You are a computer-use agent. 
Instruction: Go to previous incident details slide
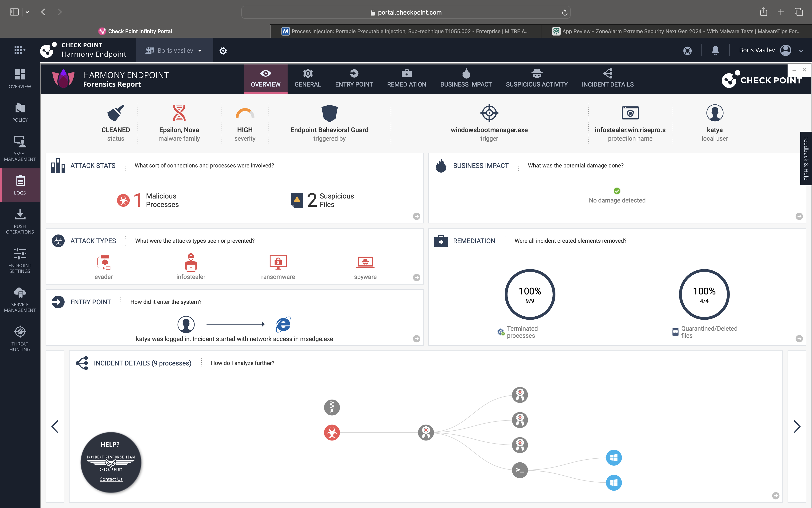(x=55, y=427)
